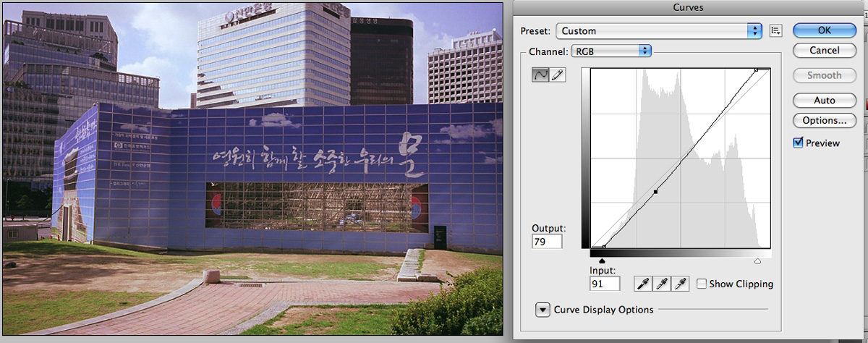Select the edit points curve tool
The height and width of the screenshot is (343, 868).
coord(540,75)
